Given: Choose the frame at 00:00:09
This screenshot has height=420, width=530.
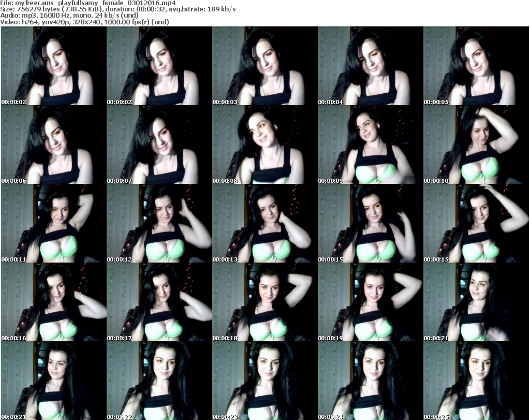Looking at the screenshot, I should coord(370,144).
